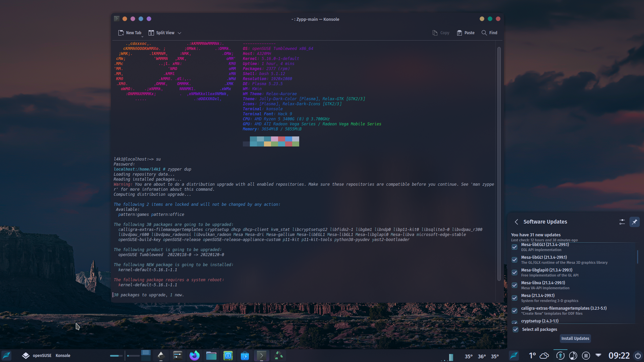Toggle the pin icon in Software Updates
Screen dimensions: 644x362
[x=634, y=222]
